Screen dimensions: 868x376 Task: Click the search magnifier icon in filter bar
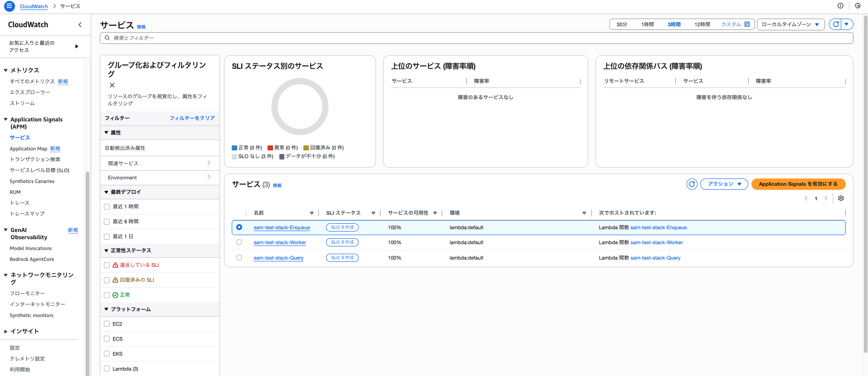pos(107,38)
